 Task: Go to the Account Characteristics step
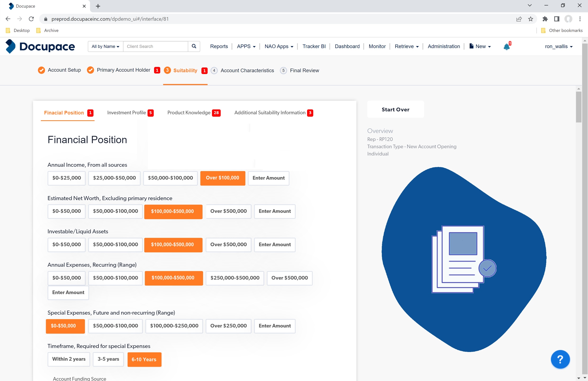pos(247,70)
